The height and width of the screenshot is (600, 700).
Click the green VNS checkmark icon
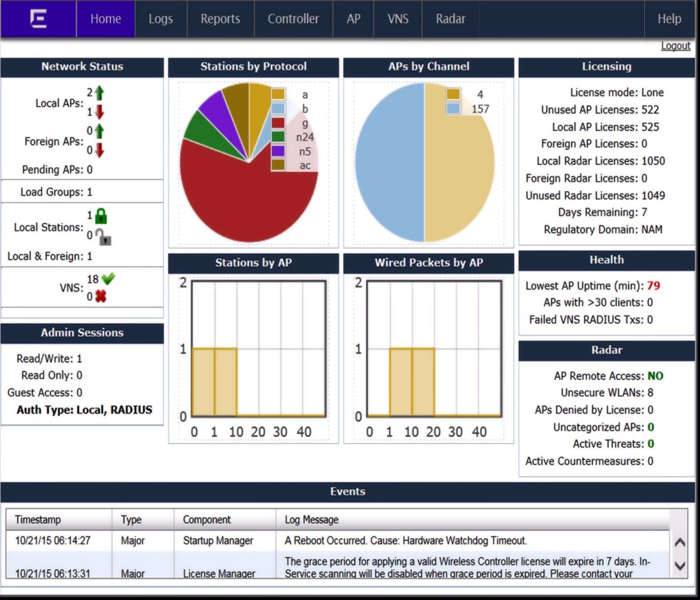(x=108, y=279)
